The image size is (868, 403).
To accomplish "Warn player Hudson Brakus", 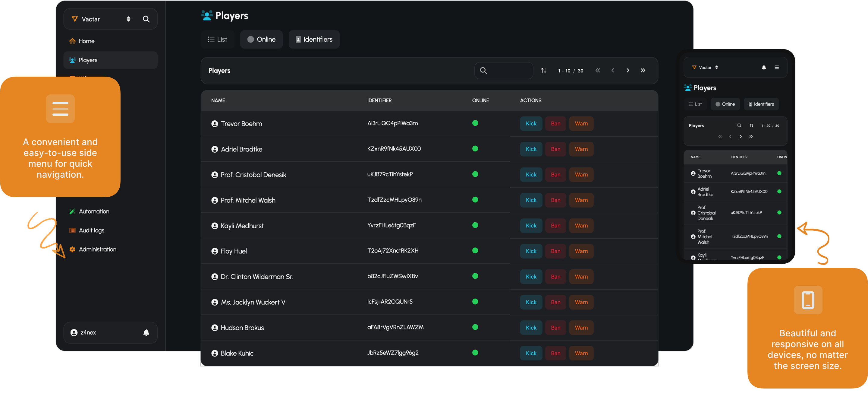I will 581,328.
